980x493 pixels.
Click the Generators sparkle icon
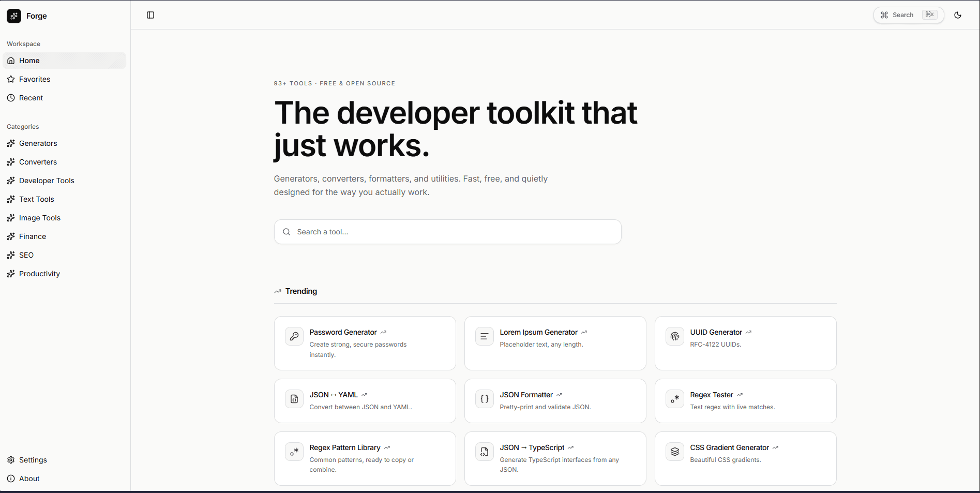[11, 143]
